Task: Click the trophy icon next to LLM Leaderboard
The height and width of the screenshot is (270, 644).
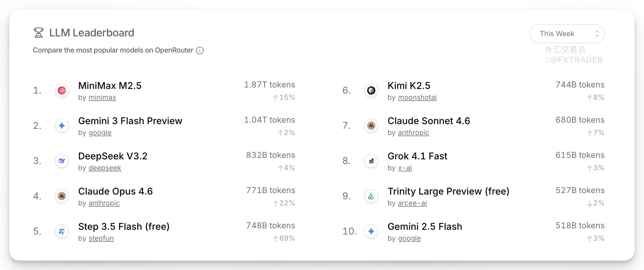Action: (38, 33)
